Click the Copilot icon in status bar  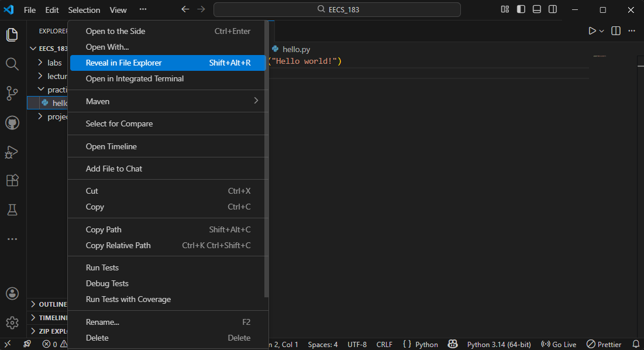[x=453, y=344]
